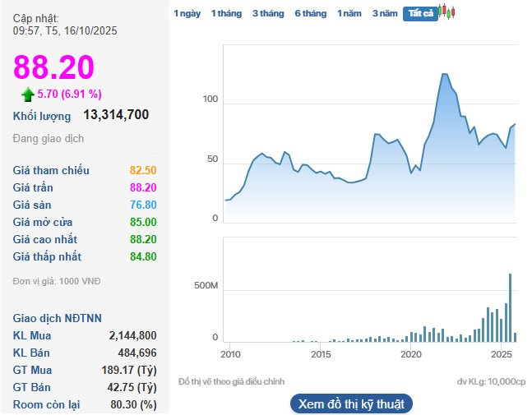Viewport: 532px width, 415px height.
Task: Click the 'Giá sàn' value 76.80
Action: [142, 205]
